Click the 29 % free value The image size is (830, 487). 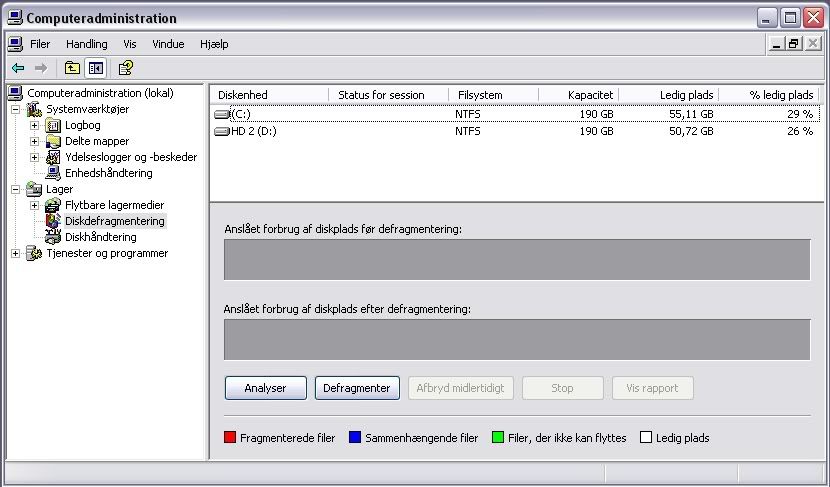[800, 114]
